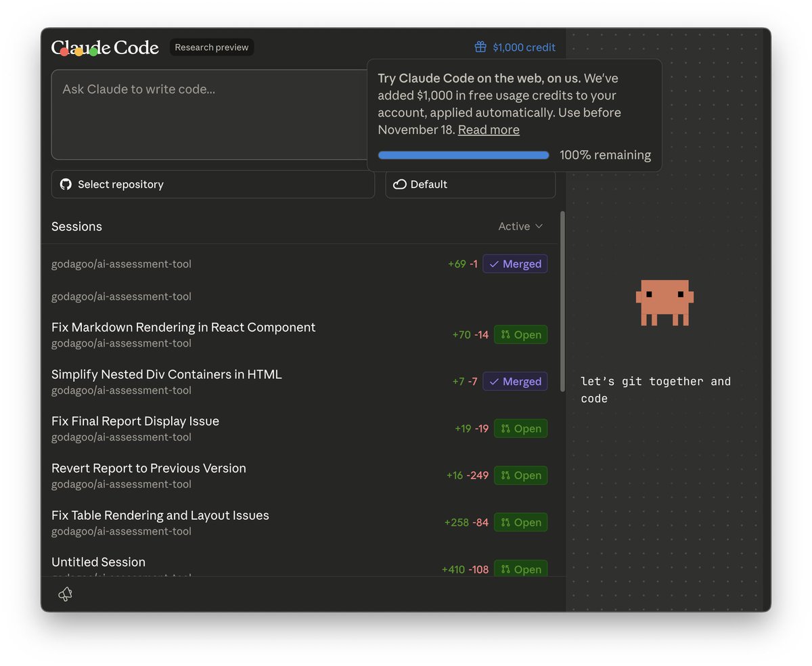Focus the Ask Claude to write code box
Image resolution: width=812 pixels, height=666 pixels.
point(210,114)
